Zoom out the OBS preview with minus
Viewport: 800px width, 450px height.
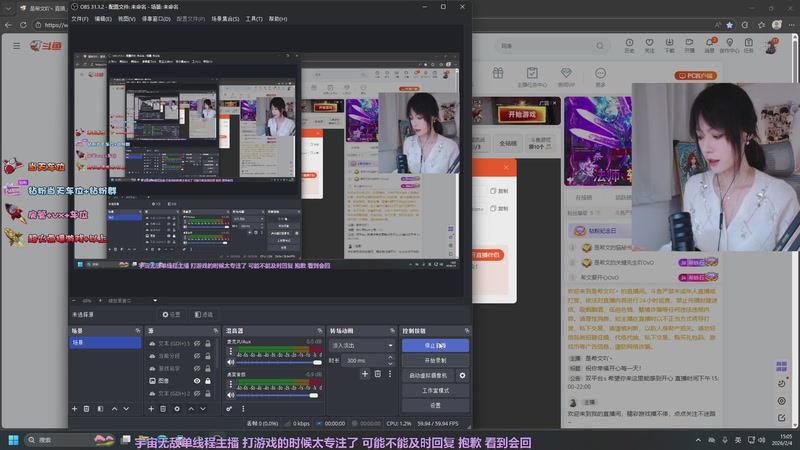tap(74, 301)
